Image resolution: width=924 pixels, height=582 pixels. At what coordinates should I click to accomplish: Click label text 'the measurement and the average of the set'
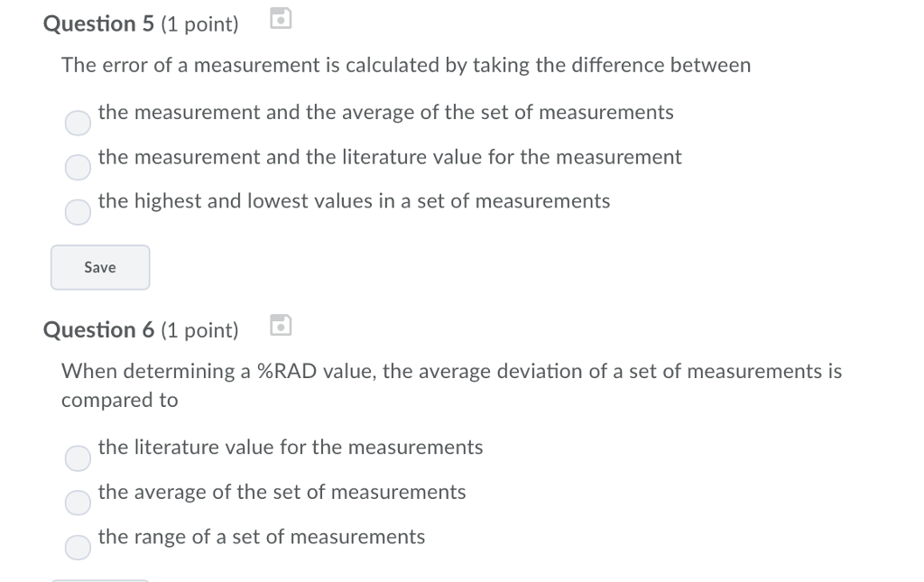point(385,113)
